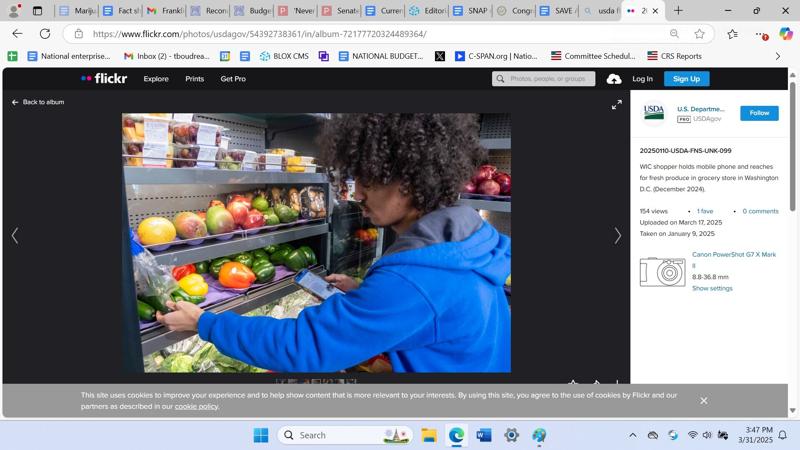Open Microsoft Word from the taskbar
Image resolution: width=800 pixels, height=450 pixels.
point(484,435)
